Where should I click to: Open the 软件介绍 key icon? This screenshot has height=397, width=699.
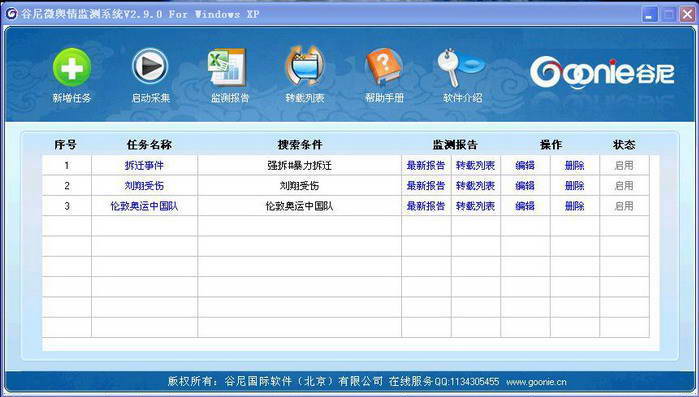pos(461,68)
